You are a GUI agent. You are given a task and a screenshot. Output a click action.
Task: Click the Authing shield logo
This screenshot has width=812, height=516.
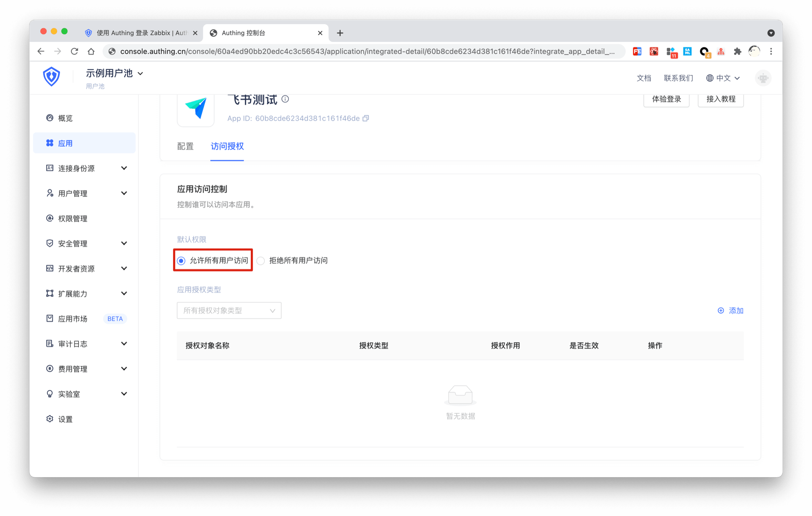[x=51, y=77]
